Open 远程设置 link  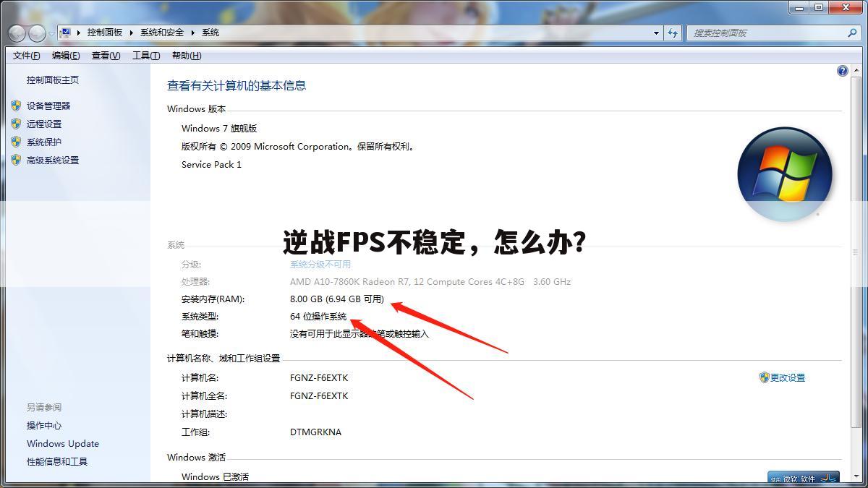tap(44, 124)
